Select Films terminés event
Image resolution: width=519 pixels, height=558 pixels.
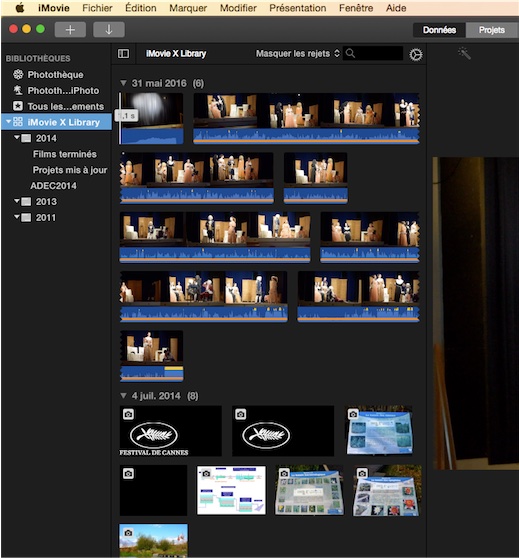[x=64, y=154]
